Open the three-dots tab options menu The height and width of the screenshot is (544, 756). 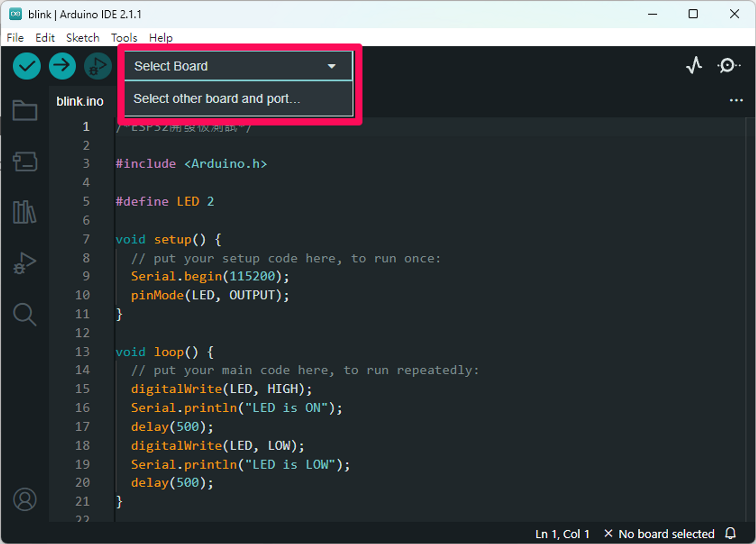736,100
